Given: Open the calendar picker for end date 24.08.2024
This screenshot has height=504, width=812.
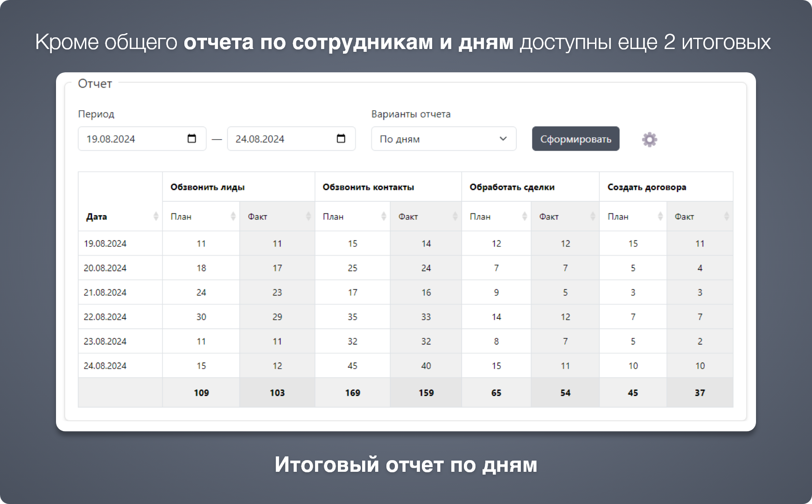Looking at the screenshot, I should (x=341, y=139).
